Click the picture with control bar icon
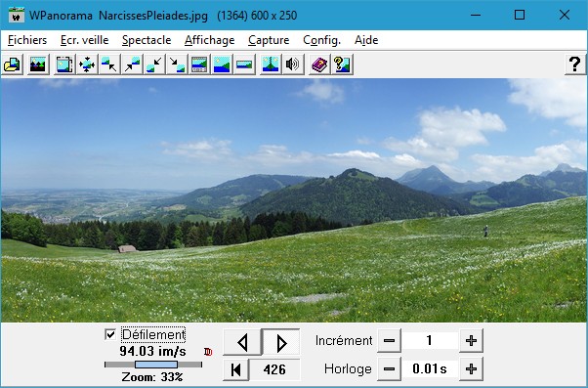 click(199, 65)
